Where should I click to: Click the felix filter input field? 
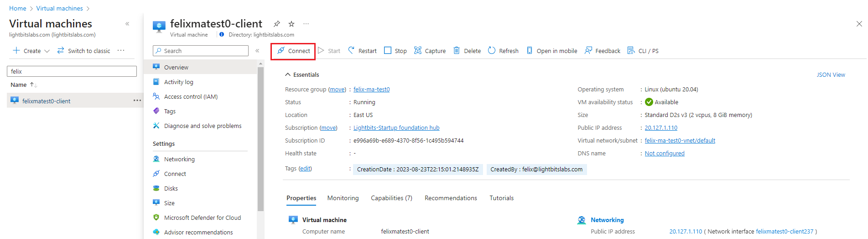point(72,71)
